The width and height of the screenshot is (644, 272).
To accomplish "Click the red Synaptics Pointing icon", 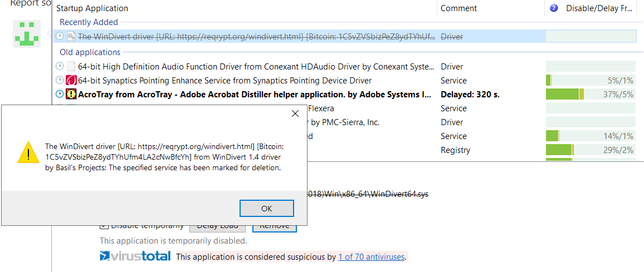I will point(71,80).
